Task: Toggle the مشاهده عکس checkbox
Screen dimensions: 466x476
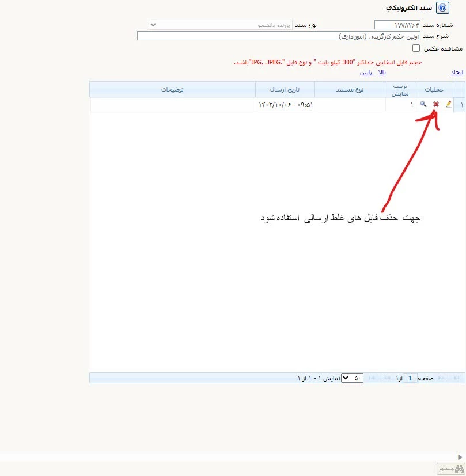Action: click(416, 48)
